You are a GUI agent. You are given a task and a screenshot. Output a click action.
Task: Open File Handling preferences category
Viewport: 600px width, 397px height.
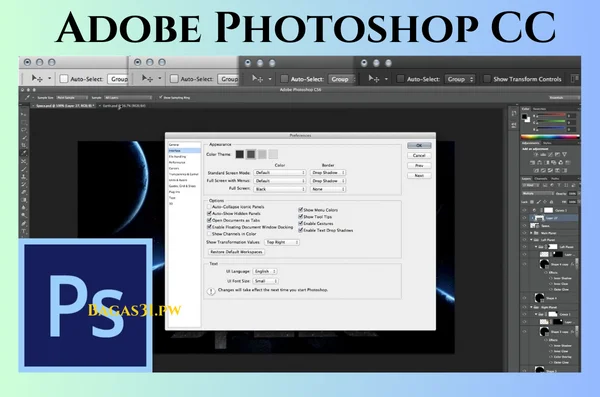(184, 157)
